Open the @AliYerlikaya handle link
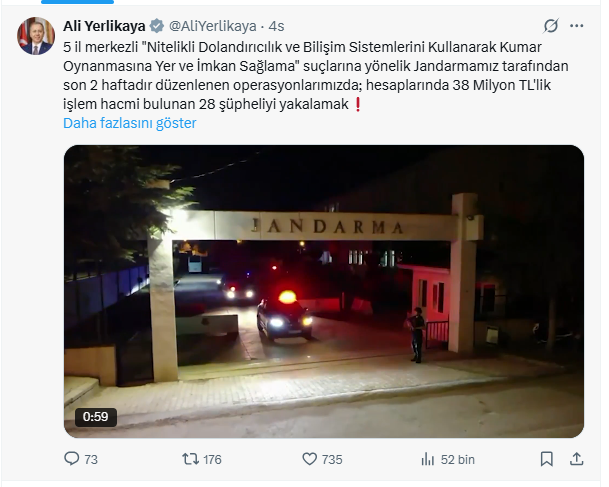This screenshot has width=609, height=487. coord(212,26)
